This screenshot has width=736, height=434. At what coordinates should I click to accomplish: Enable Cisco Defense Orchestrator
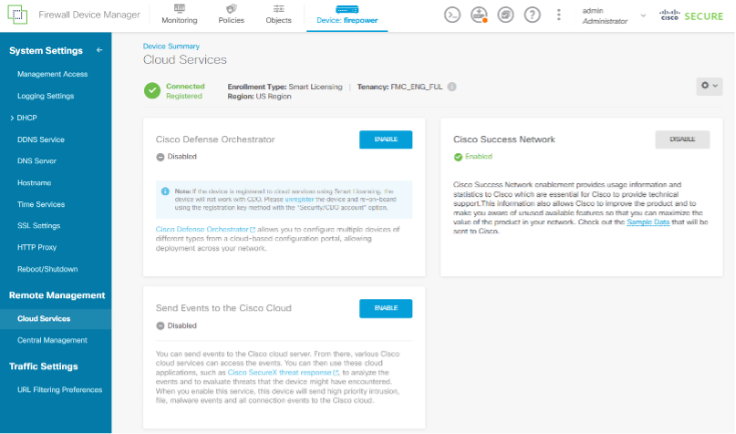[385, 140]
